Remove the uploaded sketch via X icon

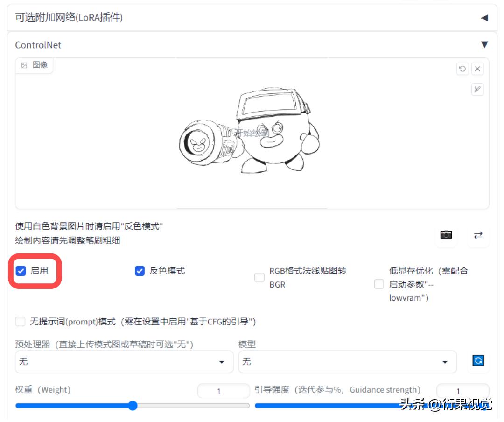(x=477, y=69)
